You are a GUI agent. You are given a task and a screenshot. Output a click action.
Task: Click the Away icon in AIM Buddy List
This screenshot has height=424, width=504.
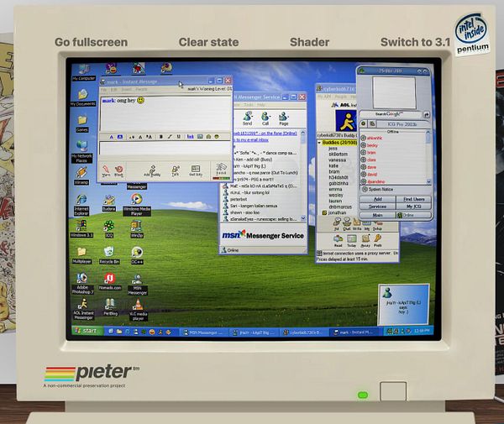[365, 241]
